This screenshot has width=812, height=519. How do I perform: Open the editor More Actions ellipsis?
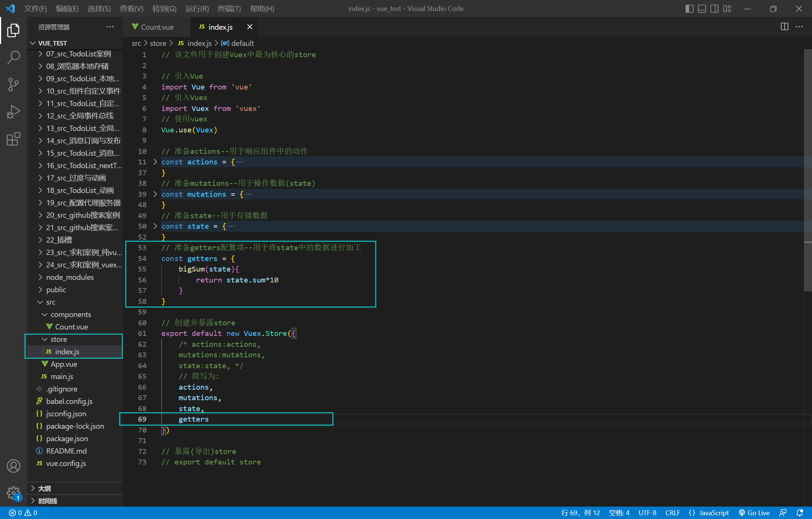click(799, 27)
